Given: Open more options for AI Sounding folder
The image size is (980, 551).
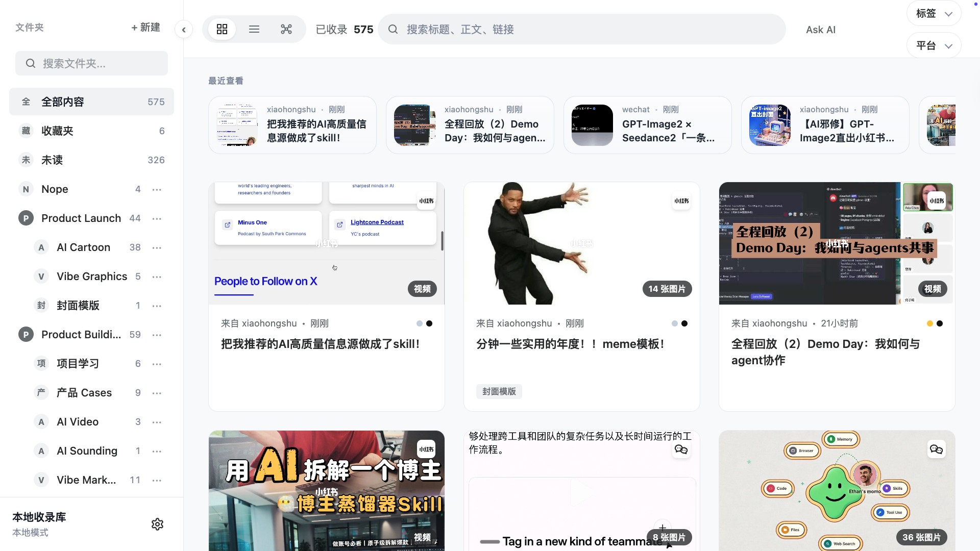Looking at the screenshot, I should coord(157,451).
